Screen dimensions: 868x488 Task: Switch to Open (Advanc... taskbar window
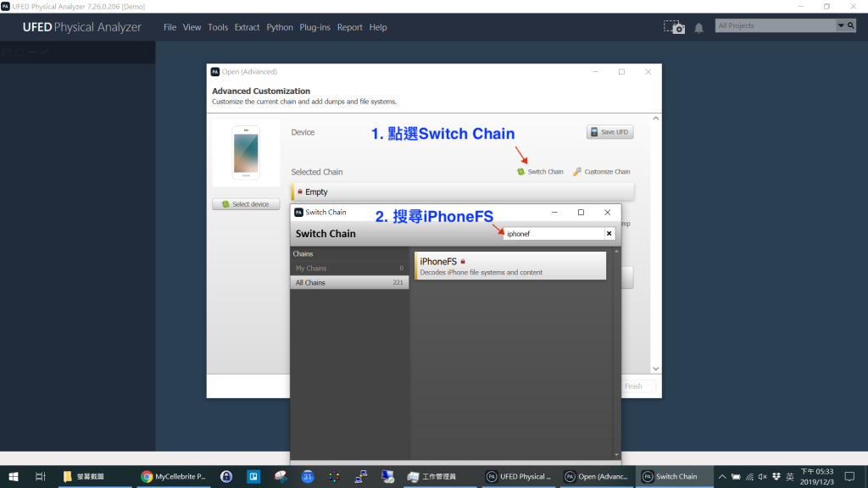(x=597, y=476)
